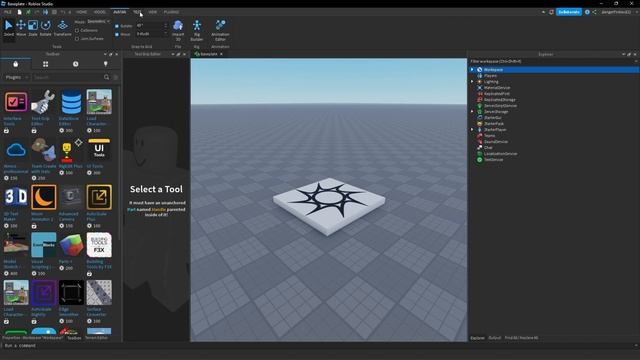The width and height of the screenshot is (640, 360).
Task: Click the DataStore Editor plugin icon
Action: 71,102
